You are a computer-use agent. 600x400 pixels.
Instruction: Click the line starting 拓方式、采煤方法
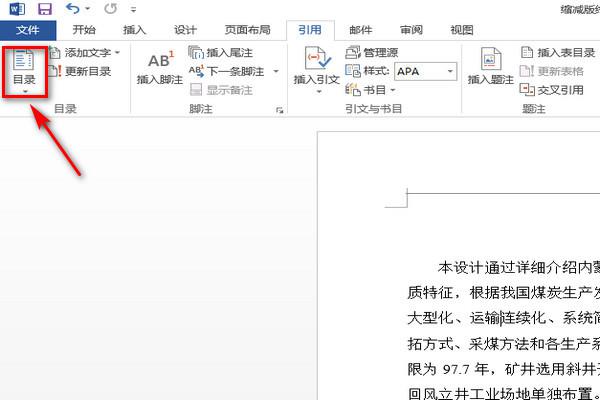pyautogui.click(x=504, y=344)
